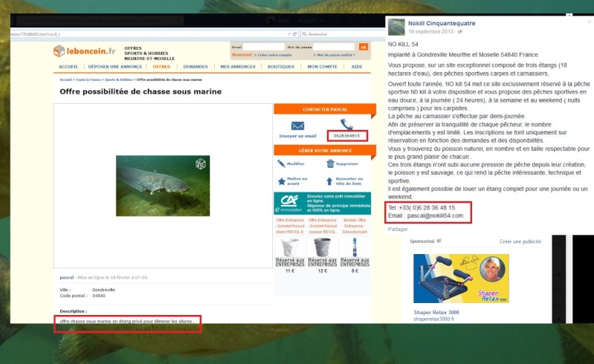The height and width of the screenshot is (364, 594).
Task: Click the Accueil link in Facebook bar
Action: coord(306,21)
